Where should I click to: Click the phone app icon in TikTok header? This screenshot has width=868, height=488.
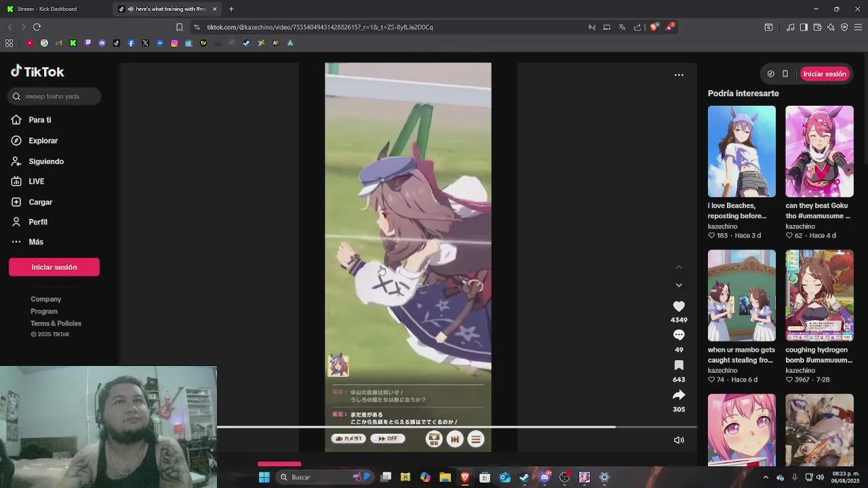785,74
